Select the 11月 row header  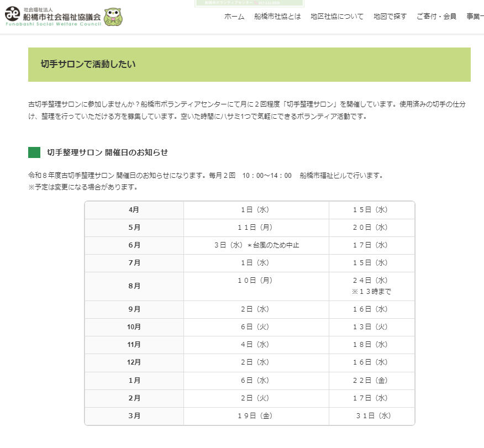[x=134, y=345]
